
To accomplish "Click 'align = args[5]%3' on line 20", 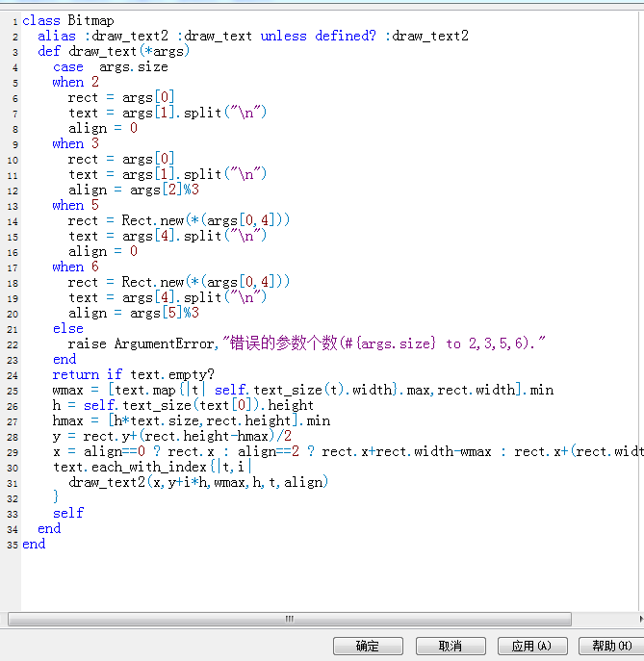I will pyautogui.click(x=134, y=314).
